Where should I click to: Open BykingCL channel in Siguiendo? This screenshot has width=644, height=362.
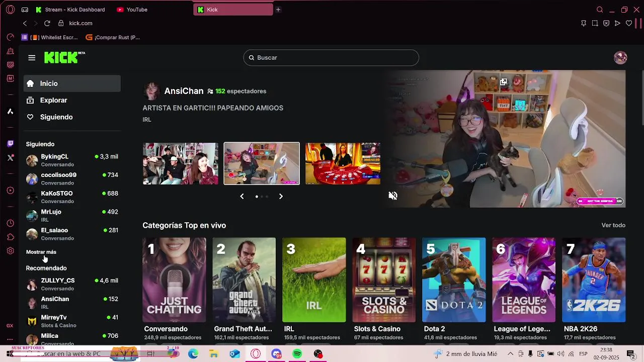[x=72, y=160]
